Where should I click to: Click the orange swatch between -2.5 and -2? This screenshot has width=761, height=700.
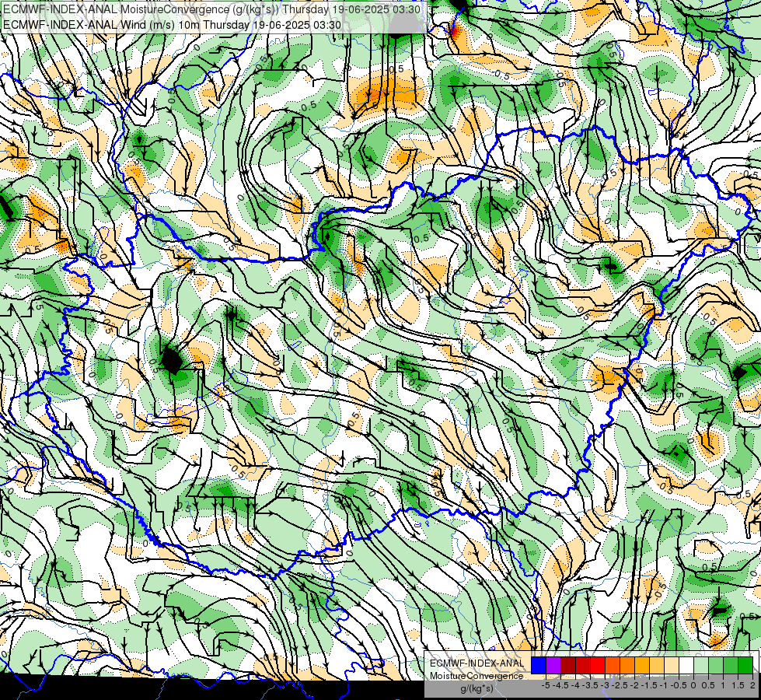point(627,666)
